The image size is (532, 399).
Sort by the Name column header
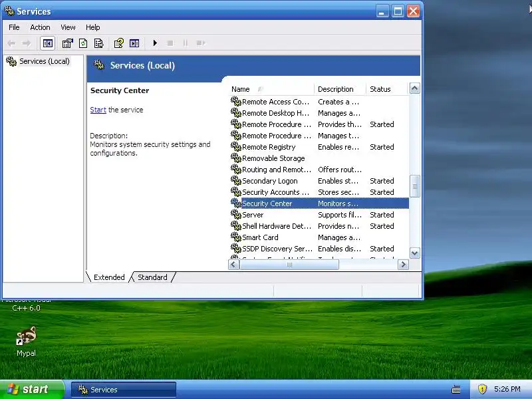(x=271, y=89)
